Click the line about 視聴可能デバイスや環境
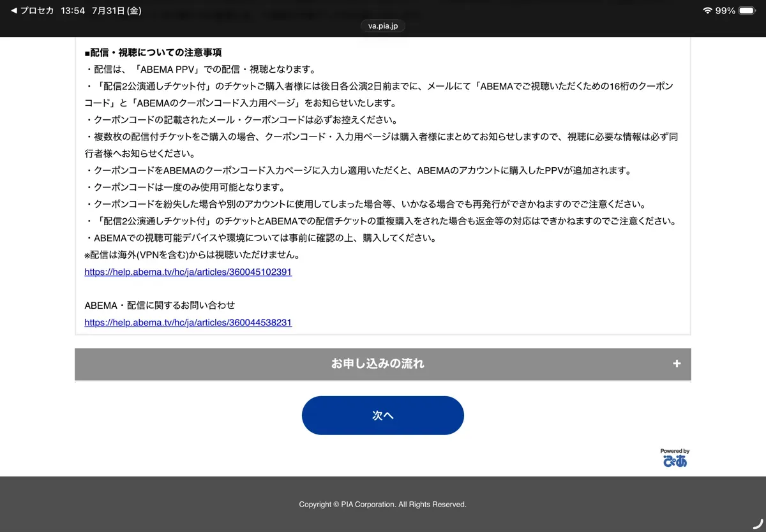The width and height of the screenshot is (766, 532). pos(260,239)
